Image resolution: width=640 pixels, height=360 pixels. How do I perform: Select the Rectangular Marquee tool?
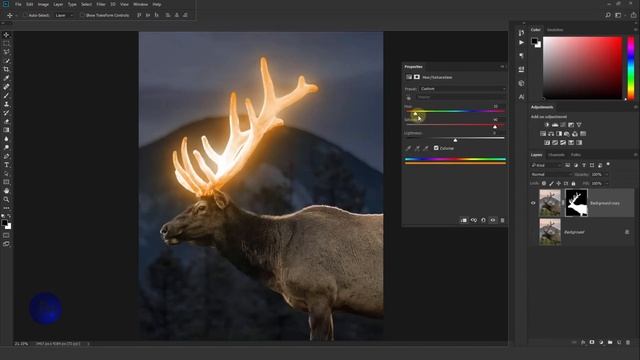tap(6, 44)
